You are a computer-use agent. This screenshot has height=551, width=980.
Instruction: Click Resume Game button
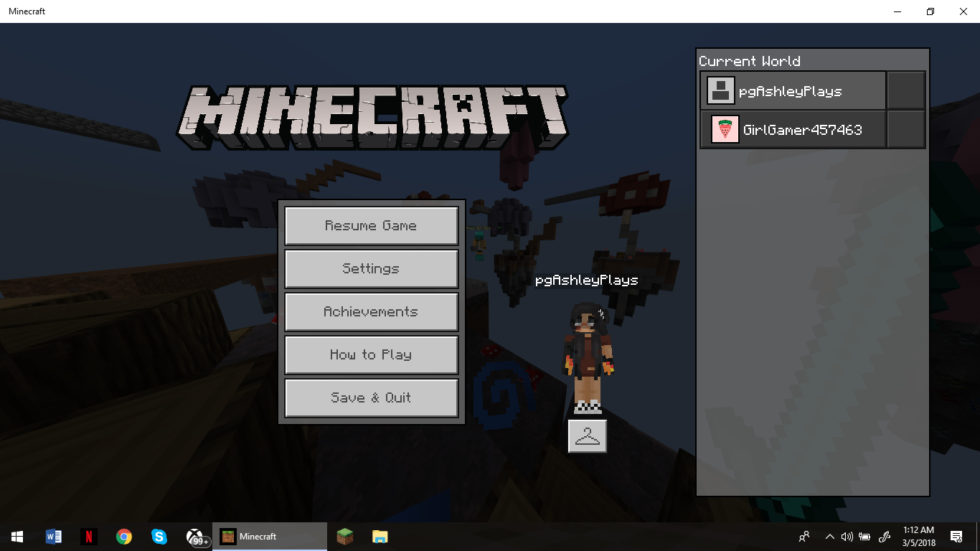pos(372,226)
